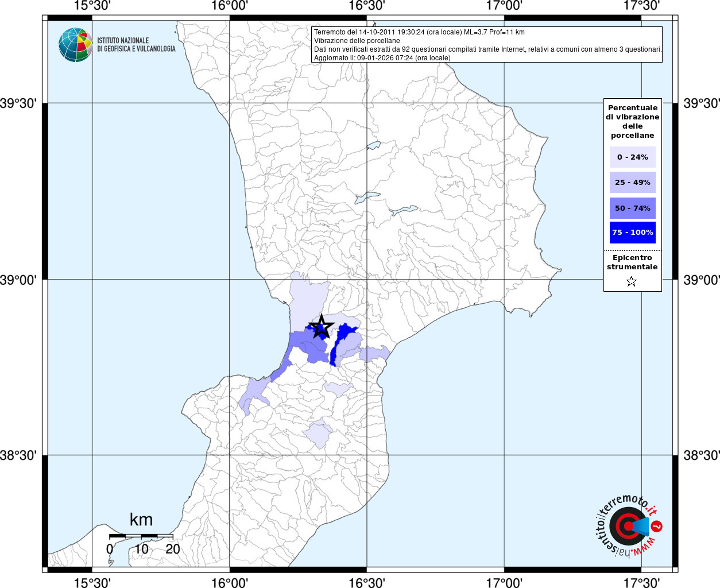
Task: Click the right axis label 39°00'
Action: (x=701, y=280)
